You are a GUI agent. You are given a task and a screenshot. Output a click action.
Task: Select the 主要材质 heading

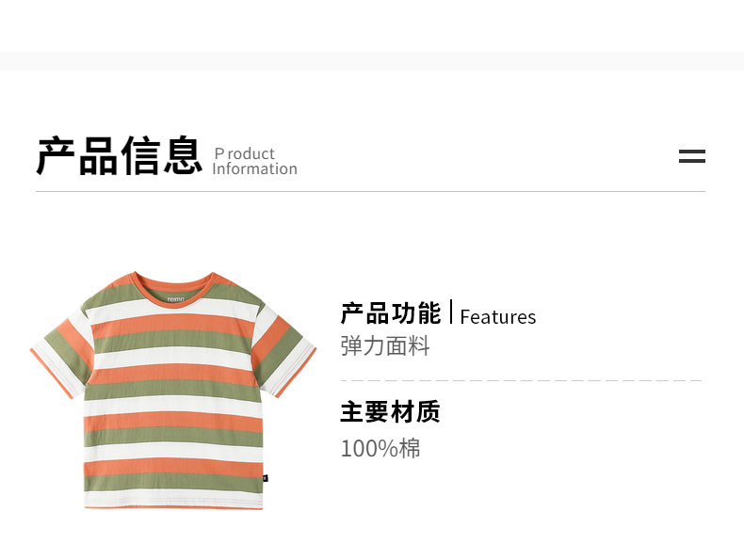(x=390, y=411)
